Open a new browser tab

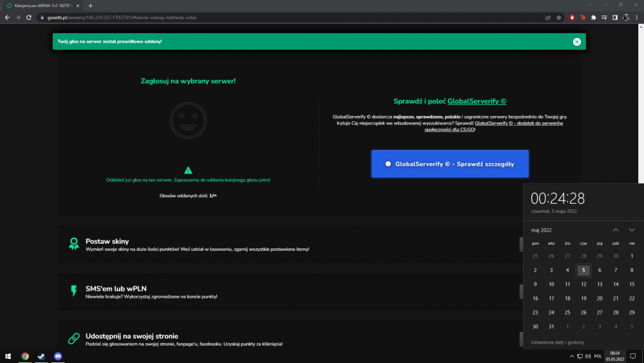[x=90, y=6]
